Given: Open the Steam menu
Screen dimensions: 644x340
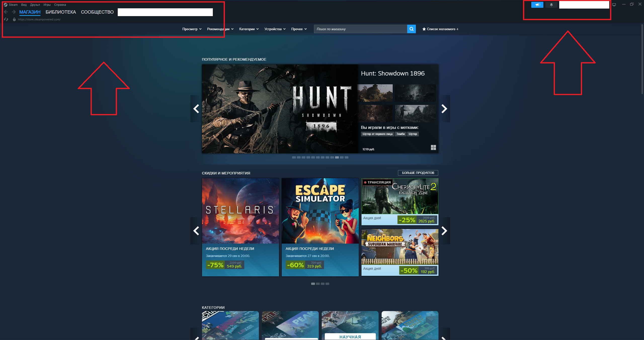Looking at the screenshot, I should pos(13,5).
